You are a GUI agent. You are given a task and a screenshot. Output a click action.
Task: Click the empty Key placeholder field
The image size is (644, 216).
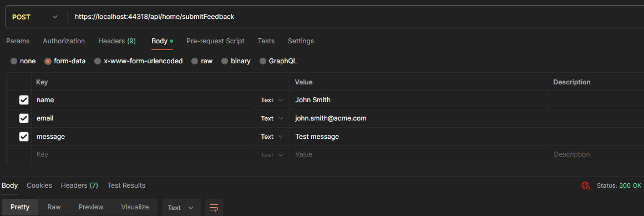(x=144, y=155)
